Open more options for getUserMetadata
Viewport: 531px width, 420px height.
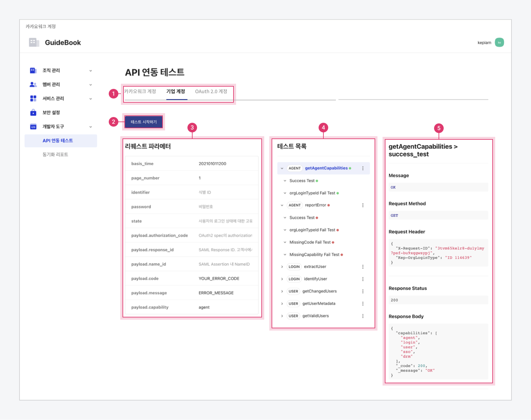coord(363,304)
